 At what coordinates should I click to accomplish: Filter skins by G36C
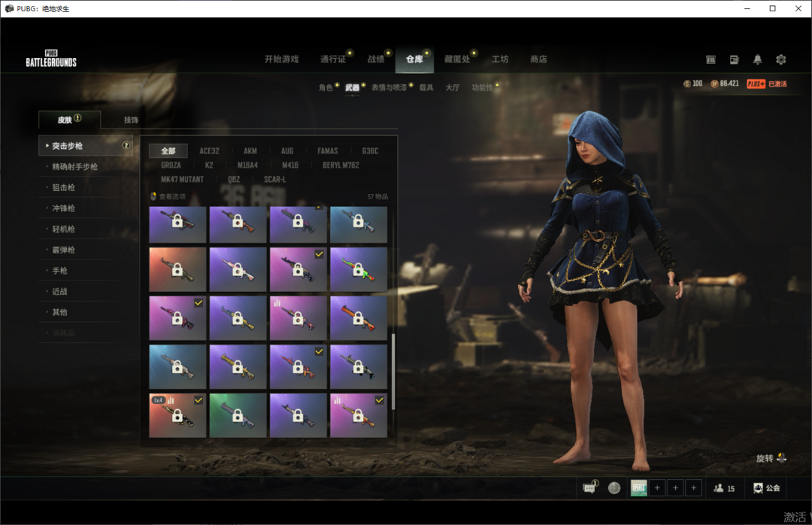pyautogui.click(x=370, y=151)
